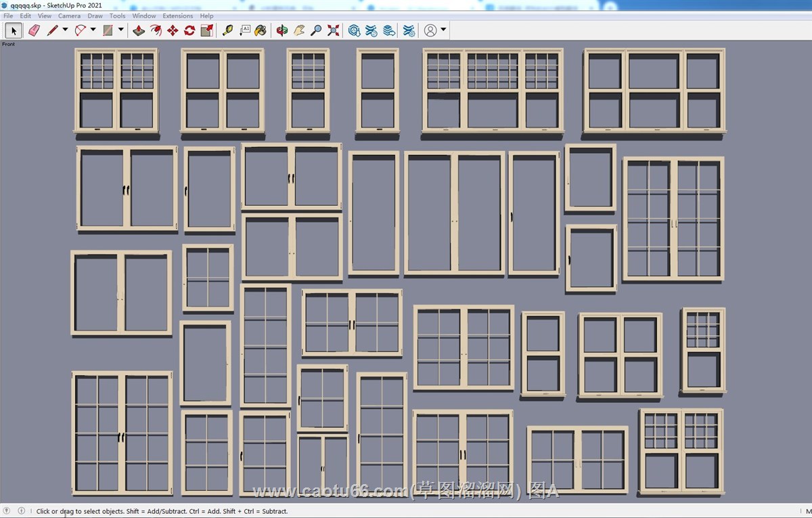Choose the Orbit camera tool

click(282, 30)
